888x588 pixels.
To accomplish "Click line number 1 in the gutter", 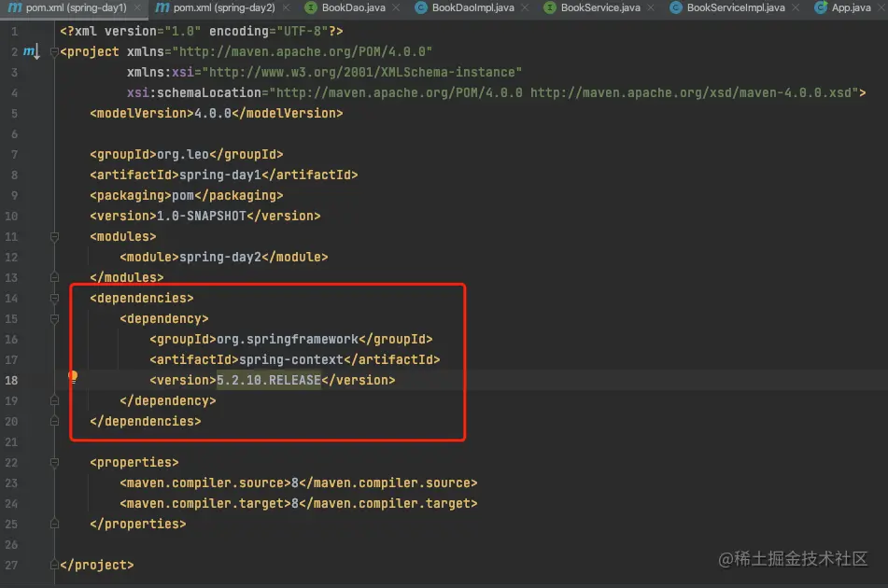I will point(14,31).
